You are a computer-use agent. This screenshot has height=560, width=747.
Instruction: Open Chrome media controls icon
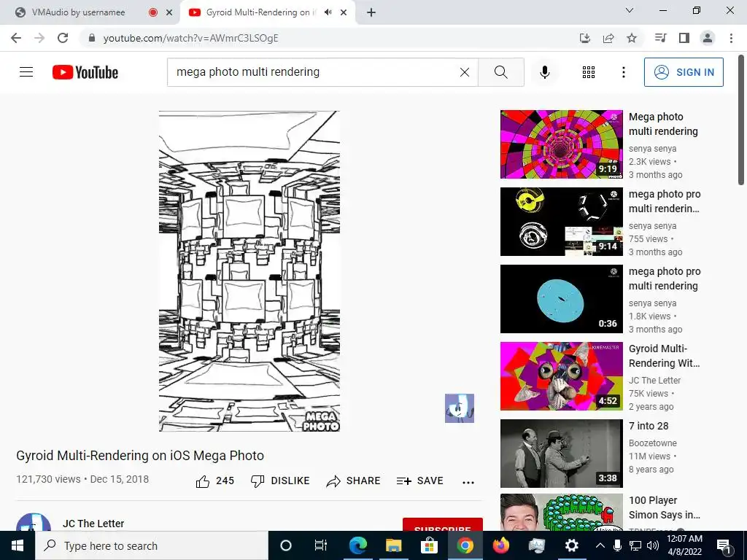point(660,38)
